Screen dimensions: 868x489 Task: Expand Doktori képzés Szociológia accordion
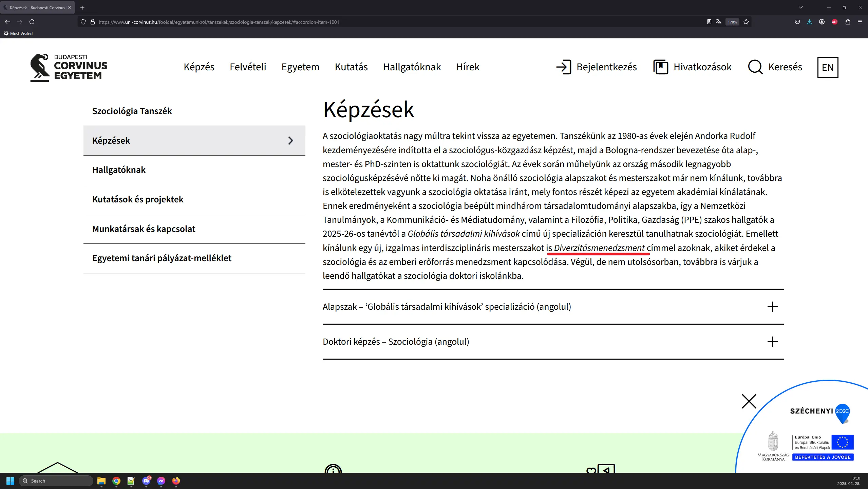pos(773,342)
